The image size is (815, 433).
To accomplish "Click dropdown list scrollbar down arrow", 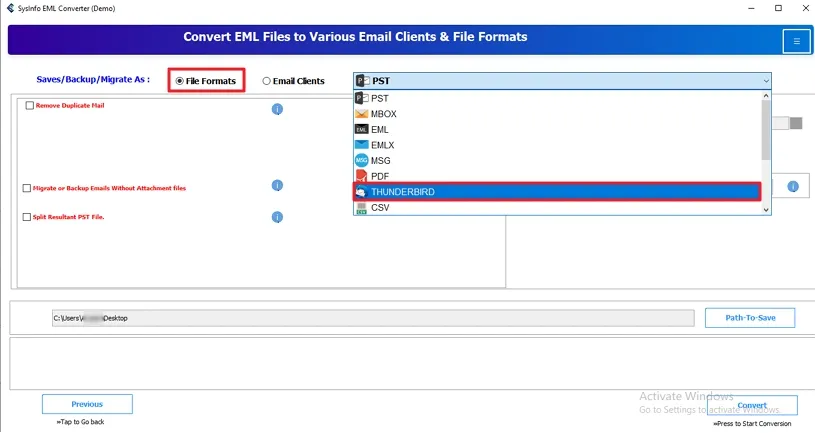I will pyautogui.click(x=766, y=209).
